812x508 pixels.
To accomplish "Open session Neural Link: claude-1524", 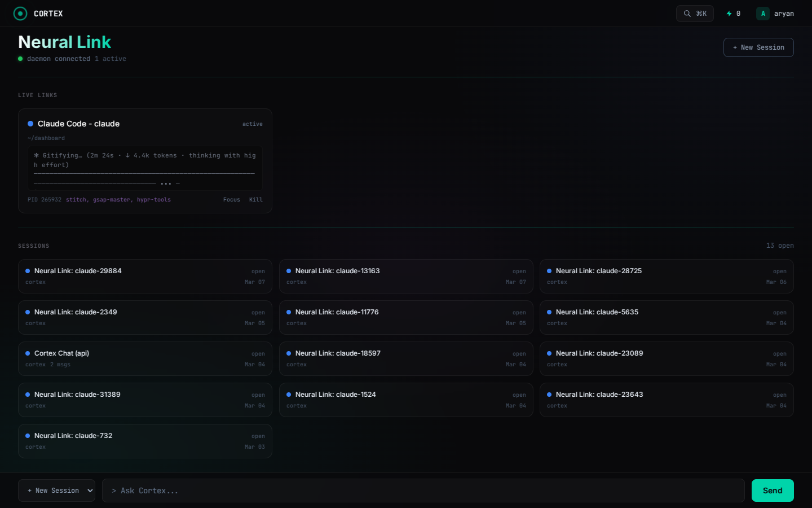I will tap(406, 400).
